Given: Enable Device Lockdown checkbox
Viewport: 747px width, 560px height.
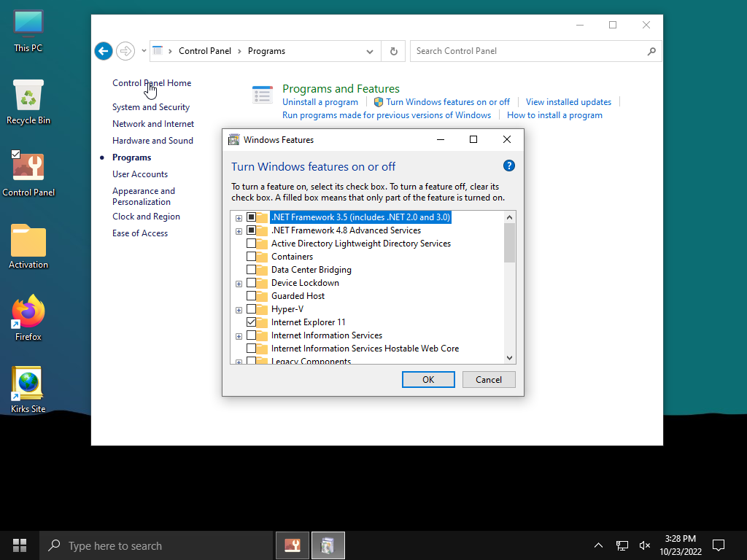Looking at the screenshot, I should coord(251,283).
